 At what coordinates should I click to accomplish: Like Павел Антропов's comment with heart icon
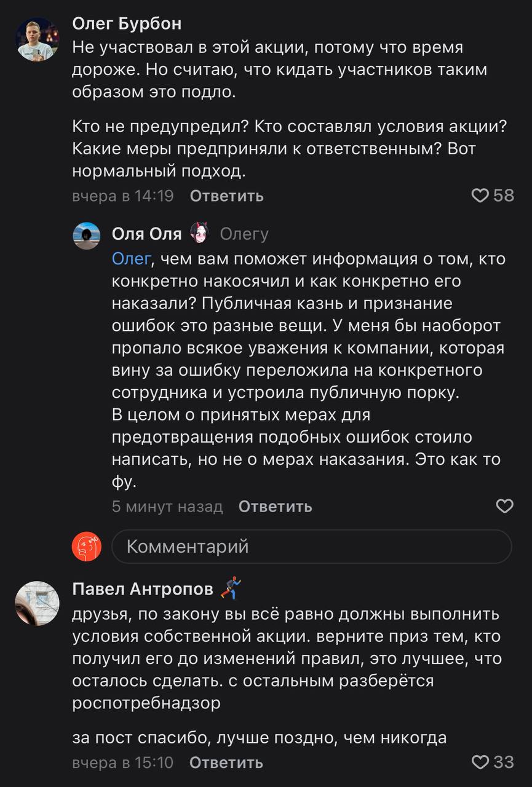tap(480, 762)
